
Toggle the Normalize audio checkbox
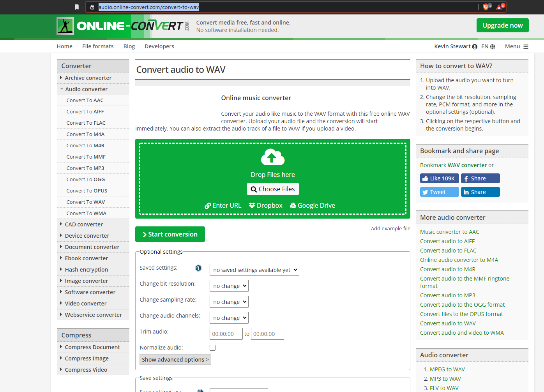[212, 348]
